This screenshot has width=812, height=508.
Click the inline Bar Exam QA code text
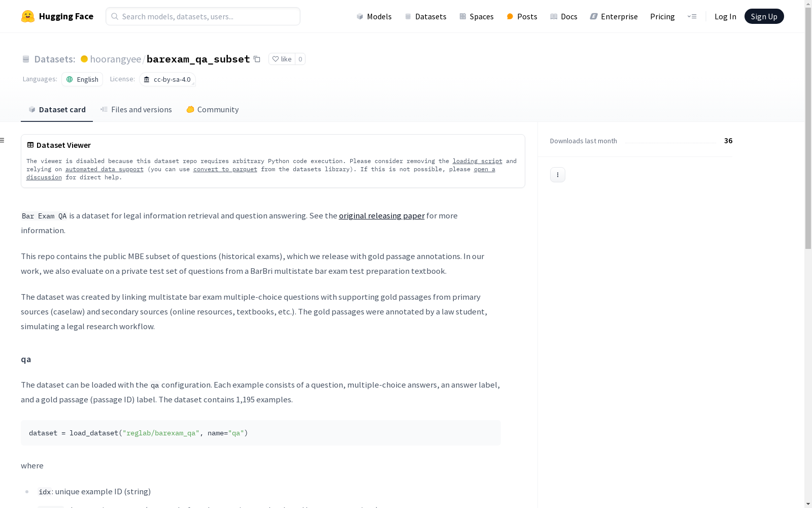[44, 216]
